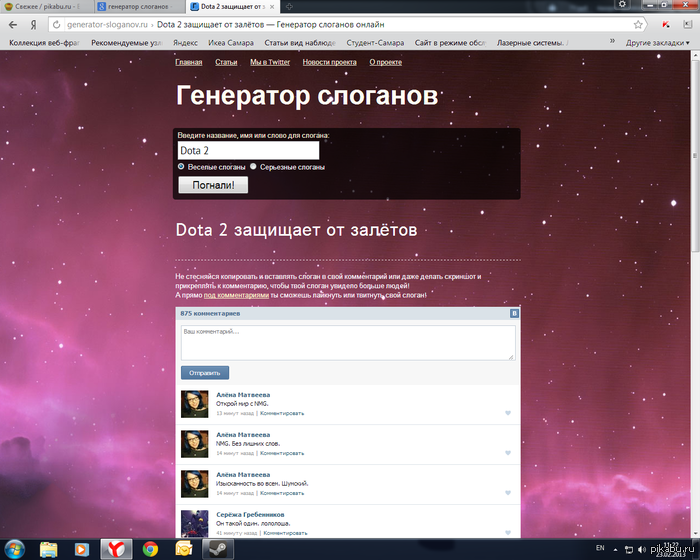The width and height of the screenshot is (700, 560).
Task: Open Steam from the taskbar
Action: [218, 549]
